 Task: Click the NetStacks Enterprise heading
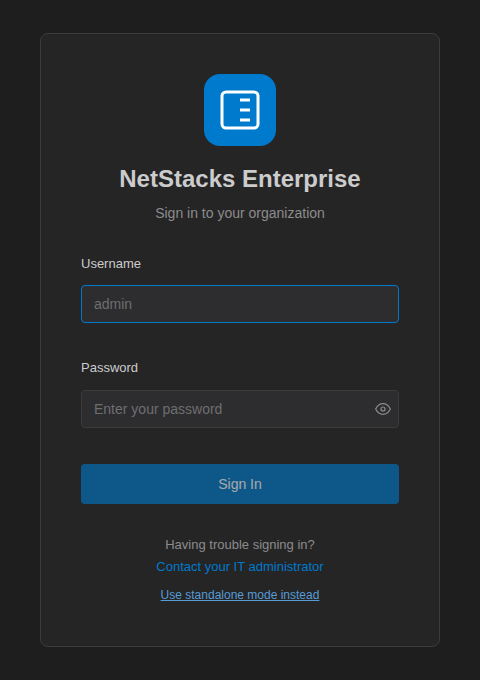point(240,179)
